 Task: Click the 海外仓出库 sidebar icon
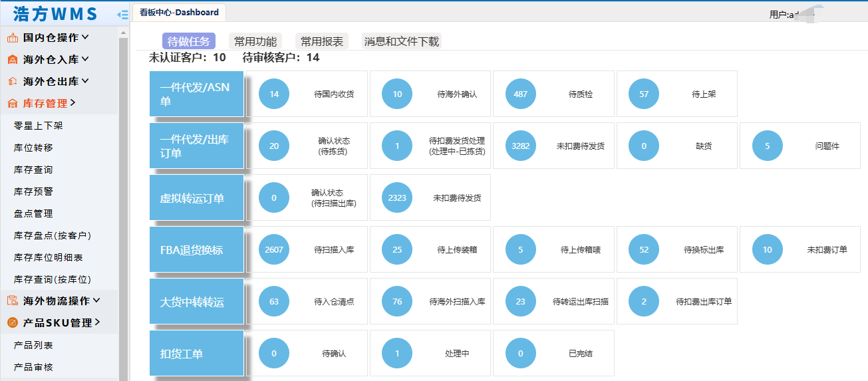[13, 82]
